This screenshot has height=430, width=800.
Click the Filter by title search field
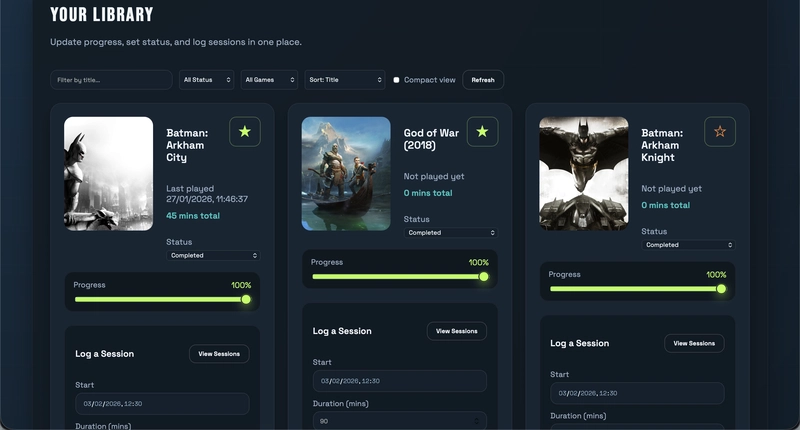[x=111, y=80]
